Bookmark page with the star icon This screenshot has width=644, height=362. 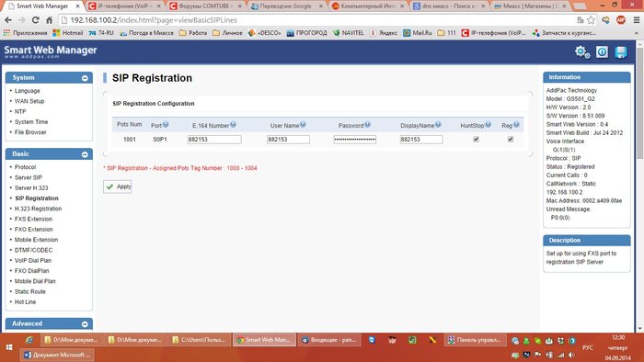(x=591, y=20)
